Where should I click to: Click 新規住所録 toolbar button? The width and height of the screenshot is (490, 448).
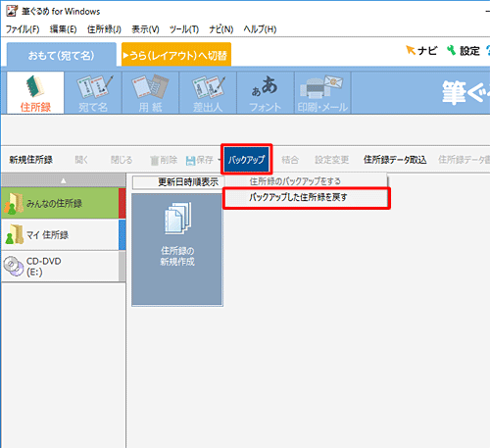click(30, 160)
